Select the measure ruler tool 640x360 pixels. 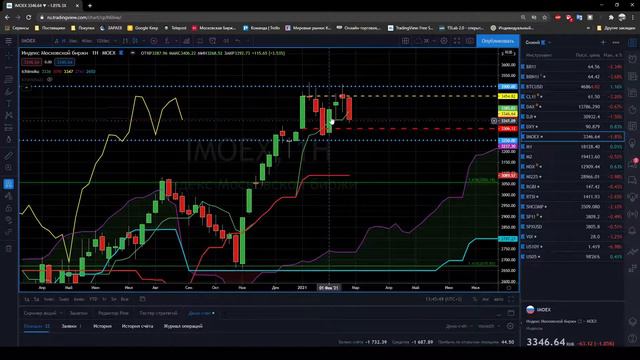[x=8, y=156]
